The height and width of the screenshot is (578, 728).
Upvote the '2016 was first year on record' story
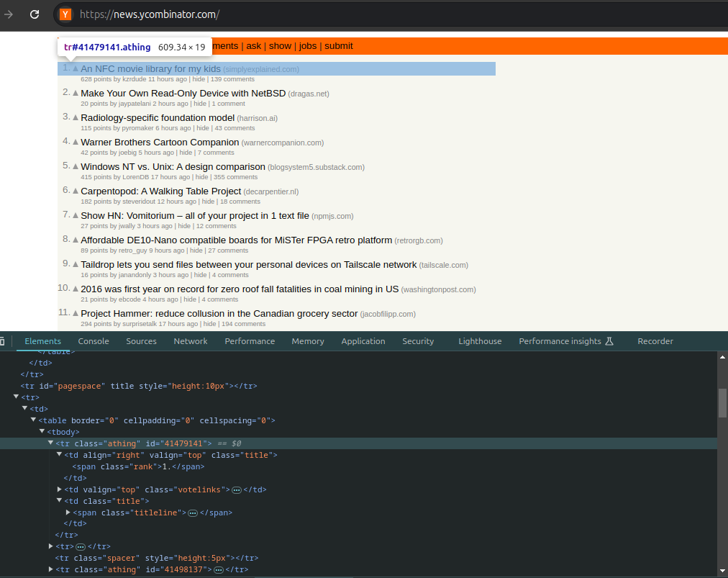point(76,289)
